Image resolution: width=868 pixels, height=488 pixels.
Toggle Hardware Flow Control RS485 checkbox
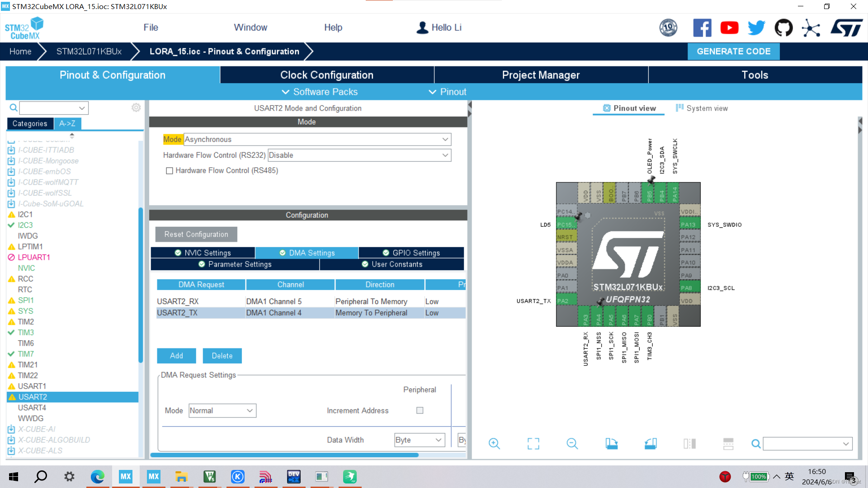click(169, 170)
